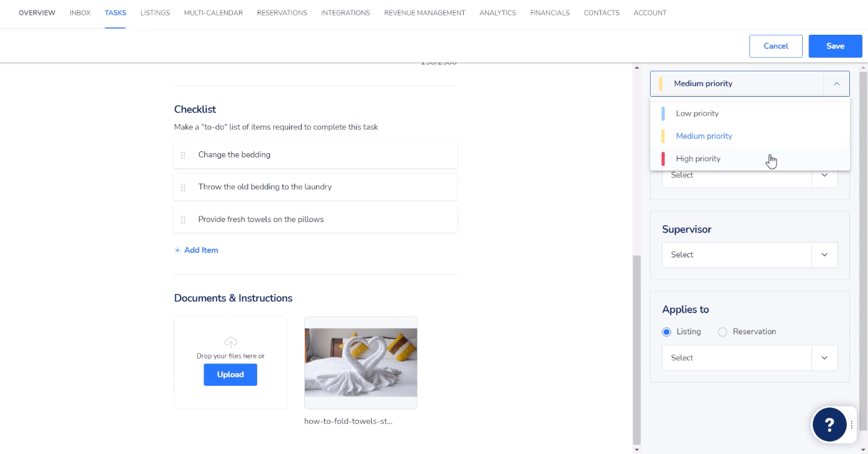
Task: Choose Low priority option
Action: tap(697, 113)
